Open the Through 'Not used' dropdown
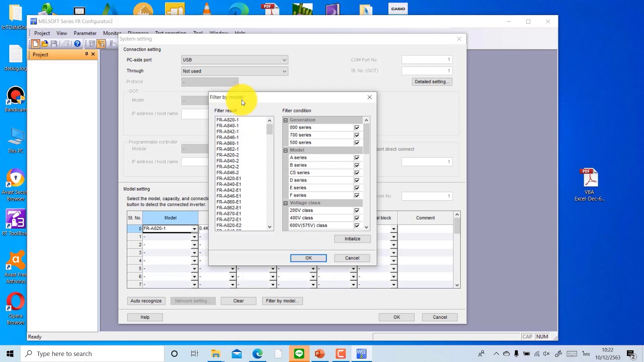The width and height of the screenshot is (644, 362). 234,71
